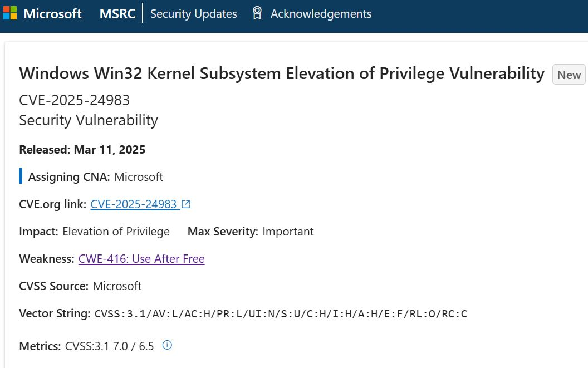
Task: Click the info icon next to Metrics score
Action: (167, 345)
